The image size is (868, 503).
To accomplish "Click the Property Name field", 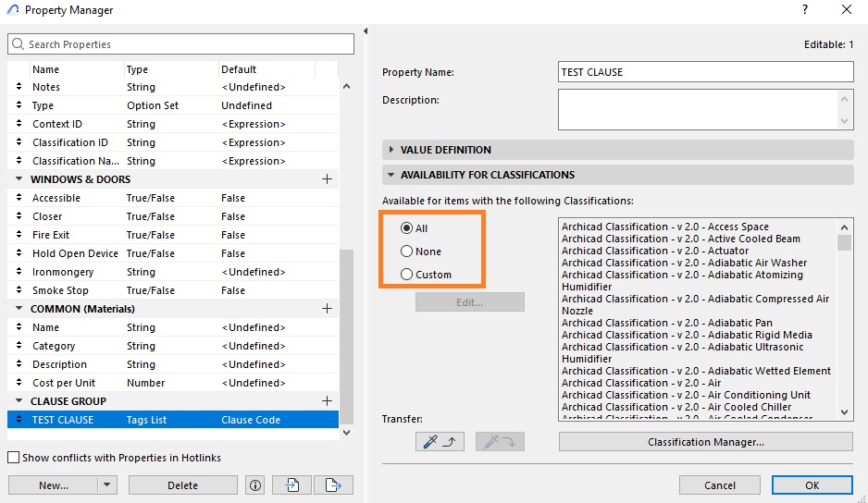I will point(706,72).
